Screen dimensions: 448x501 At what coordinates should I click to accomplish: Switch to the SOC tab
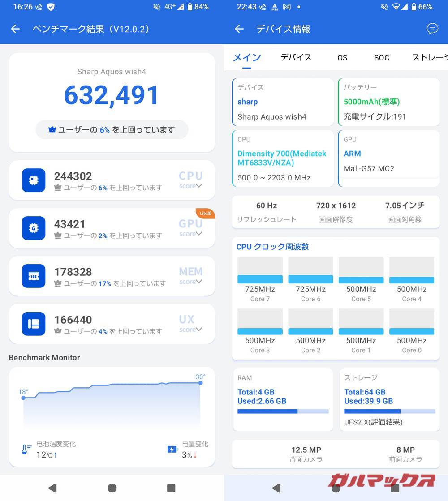click(382, 57)
